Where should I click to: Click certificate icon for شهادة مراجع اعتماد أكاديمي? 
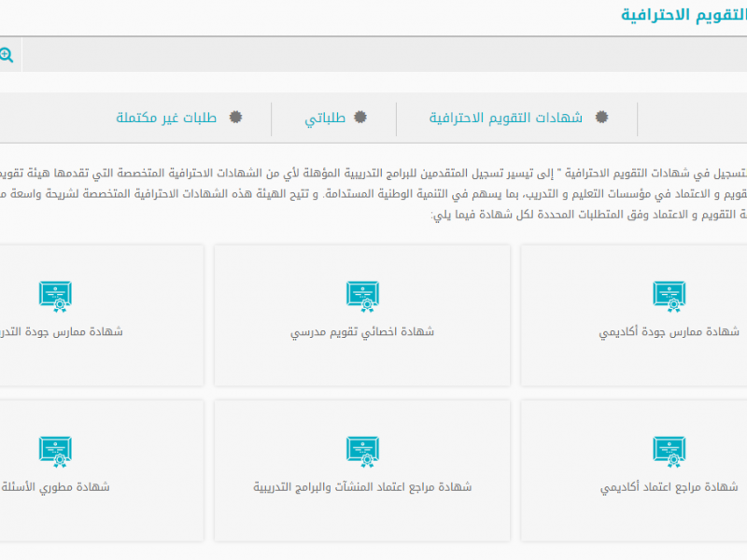pyautogui.click(x=669, y=452)
